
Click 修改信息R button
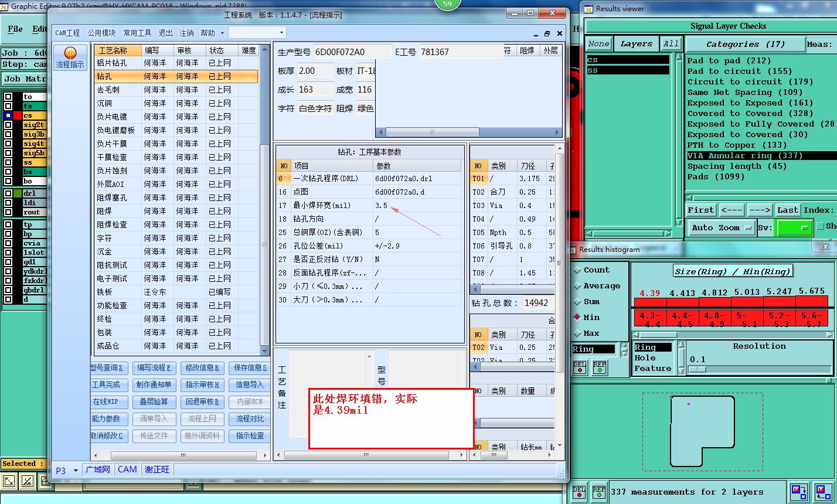pyautogui.click(x=202, y=368)
